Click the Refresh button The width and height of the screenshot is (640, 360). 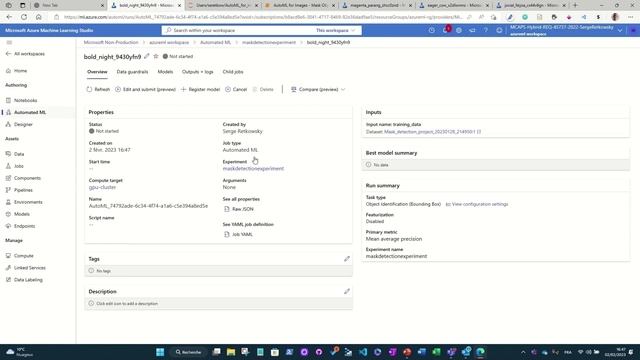pyautogui.click(x=98, y=89)
